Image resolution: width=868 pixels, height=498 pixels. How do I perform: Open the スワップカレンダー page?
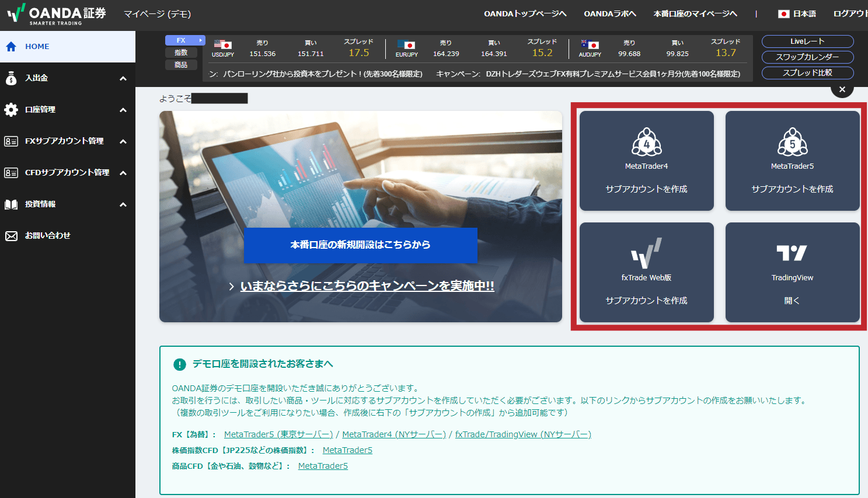807,57
